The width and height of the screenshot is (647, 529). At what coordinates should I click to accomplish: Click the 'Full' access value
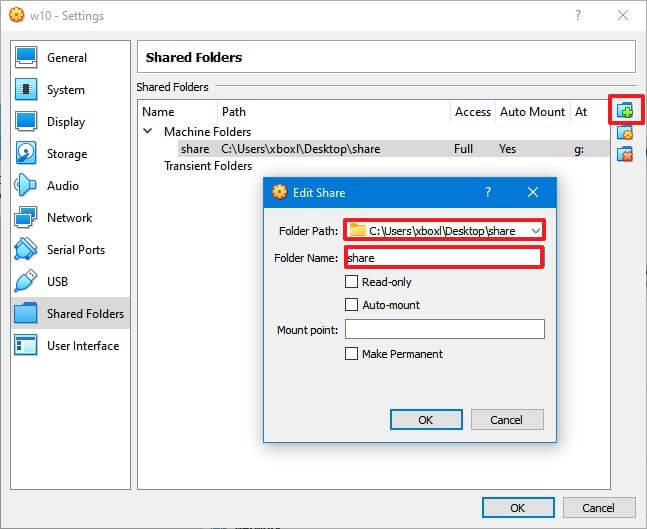tap(463, 149)
